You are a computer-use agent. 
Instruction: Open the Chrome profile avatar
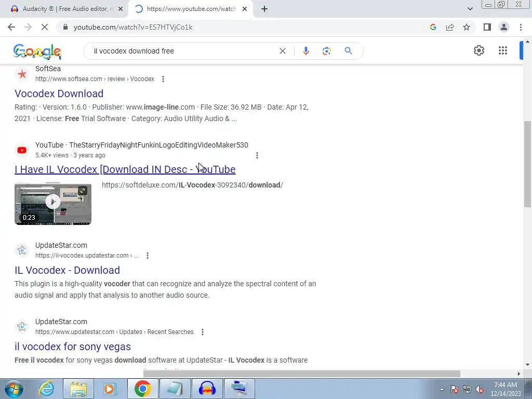(x=504, y=27)
